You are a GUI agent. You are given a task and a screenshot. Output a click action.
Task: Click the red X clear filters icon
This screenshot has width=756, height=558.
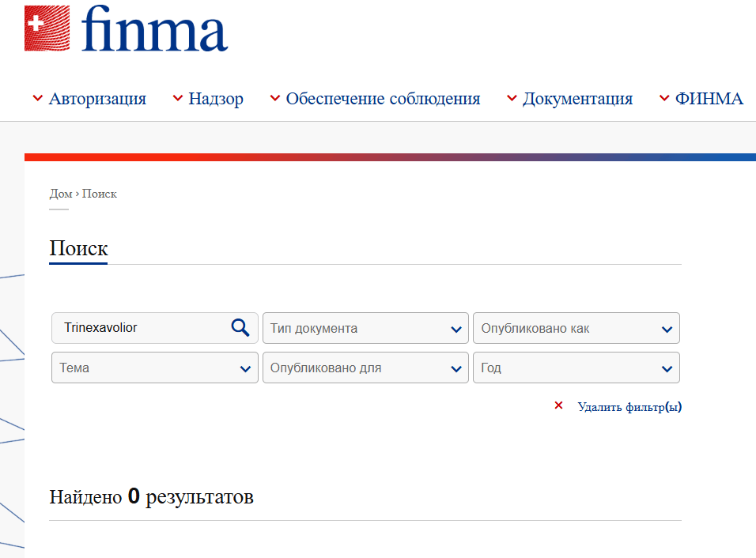[559, 405]
